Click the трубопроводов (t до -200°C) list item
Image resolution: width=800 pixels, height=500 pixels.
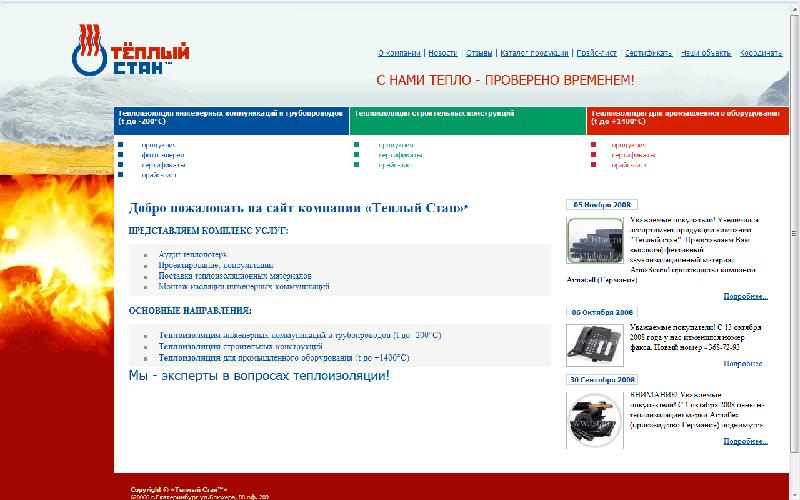coord(300,335)
